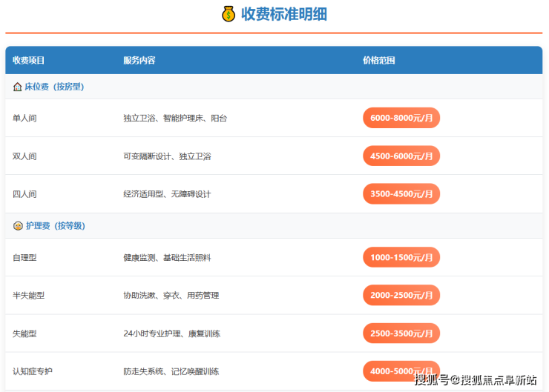Screen dimensions: 549x392
Task: Select the 单人间 row label
Action: click(x=24, y=118)
